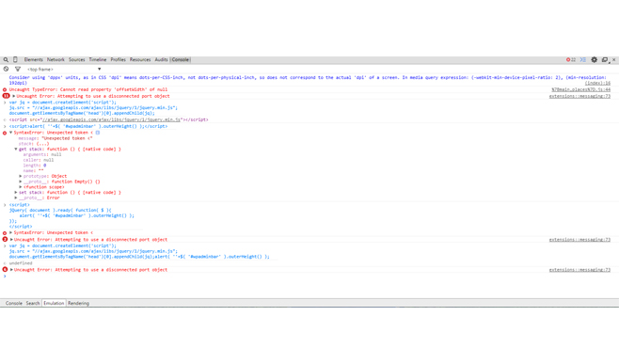This screenshot has width=619, height=364.
Task: Switch to the Elements tab
Action: click(x=33, y=59)
